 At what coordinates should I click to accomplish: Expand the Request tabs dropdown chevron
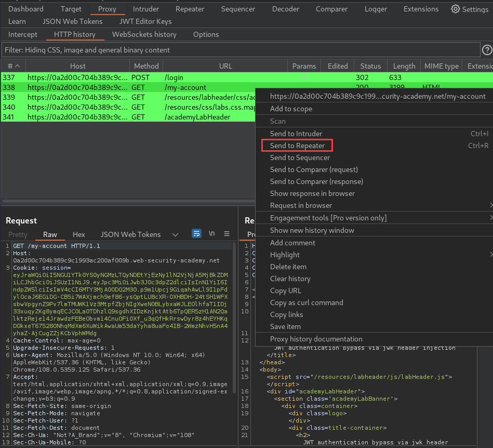(176, 235)
